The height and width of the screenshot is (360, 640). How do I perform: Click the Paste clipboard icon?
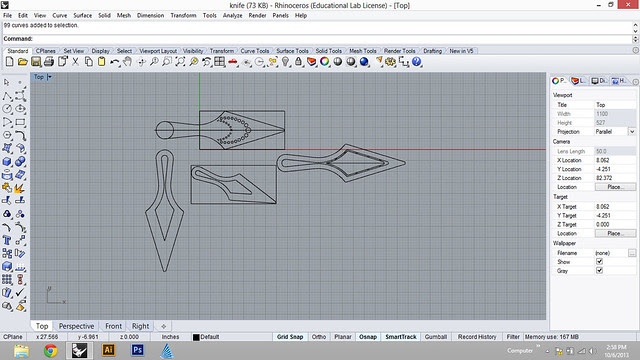[x=102, y=62]
